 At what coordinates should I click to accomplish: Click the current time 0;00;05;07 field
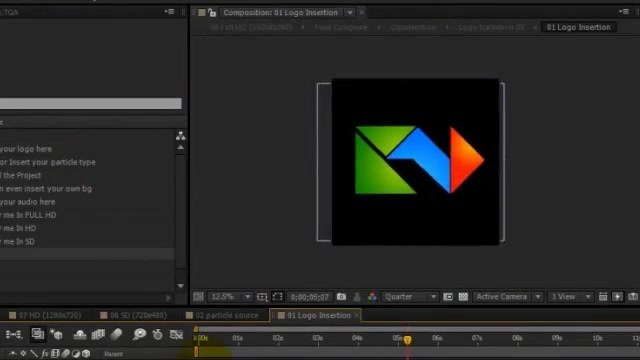tap(310, 297)
